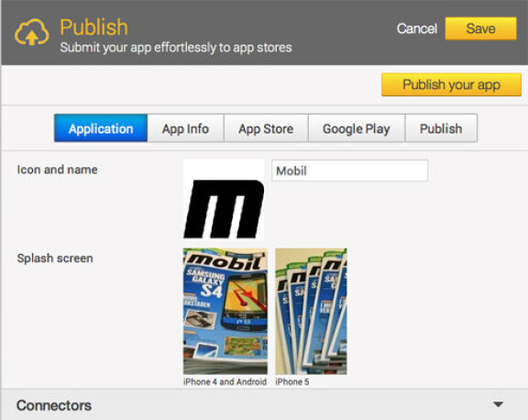The height and width of the screenshot is (420, 528).
Task: Go to the App Store tab
Action: pos(266,128)
